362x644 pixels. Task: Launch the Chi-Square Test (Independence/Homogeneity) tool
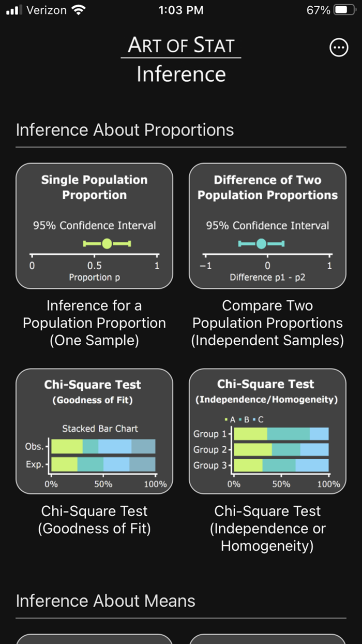pyautogui.click(x=267, y=431)
